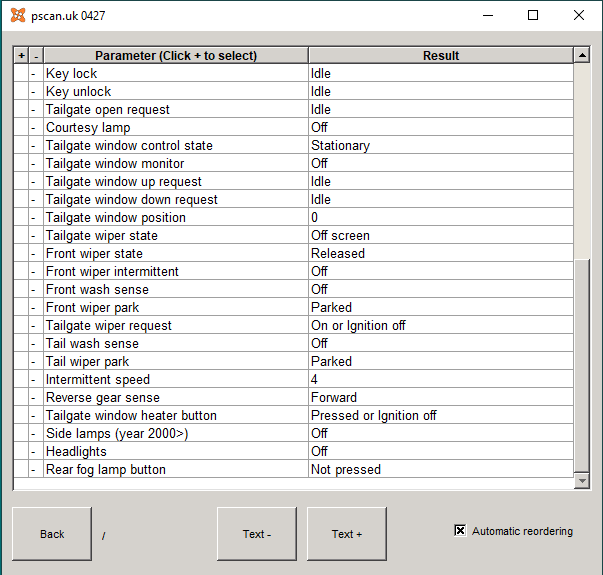
Task: Click empty plus cell beside Rear fog lamp button
Action: click(21, 469)
